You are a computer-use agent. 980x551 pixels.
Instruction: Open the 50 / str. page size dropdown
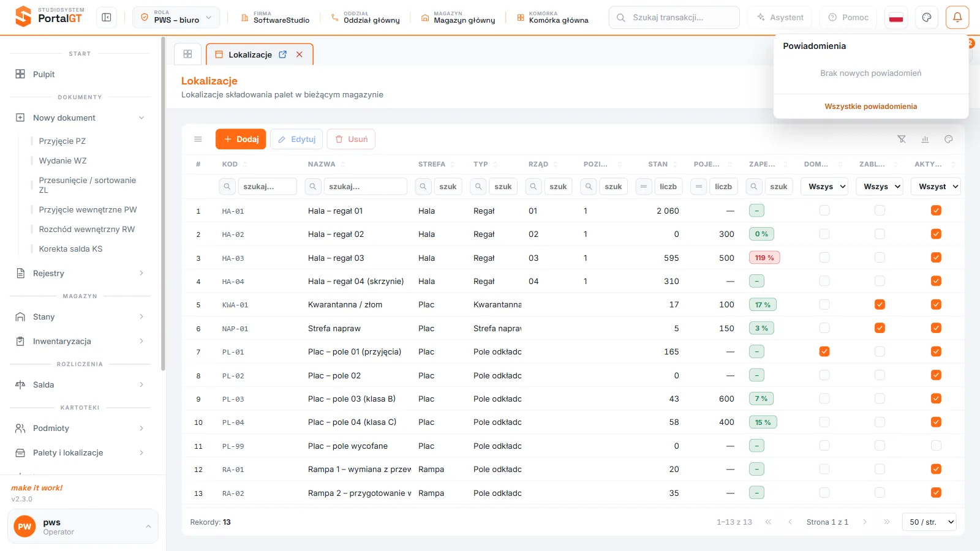click(929, 522)
